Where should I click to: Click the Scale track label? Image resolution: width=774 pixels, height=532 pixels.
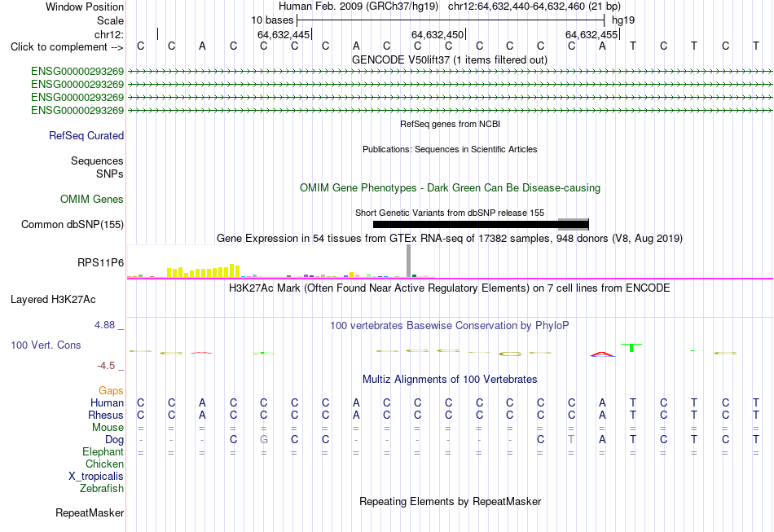(111, 20)
